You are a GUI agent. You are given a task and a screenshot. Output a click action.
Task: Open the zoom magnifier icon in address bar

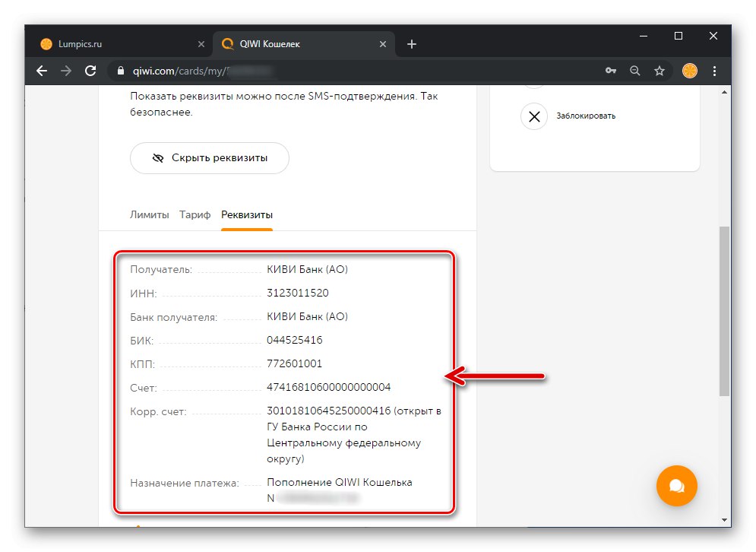click(635, 71)
